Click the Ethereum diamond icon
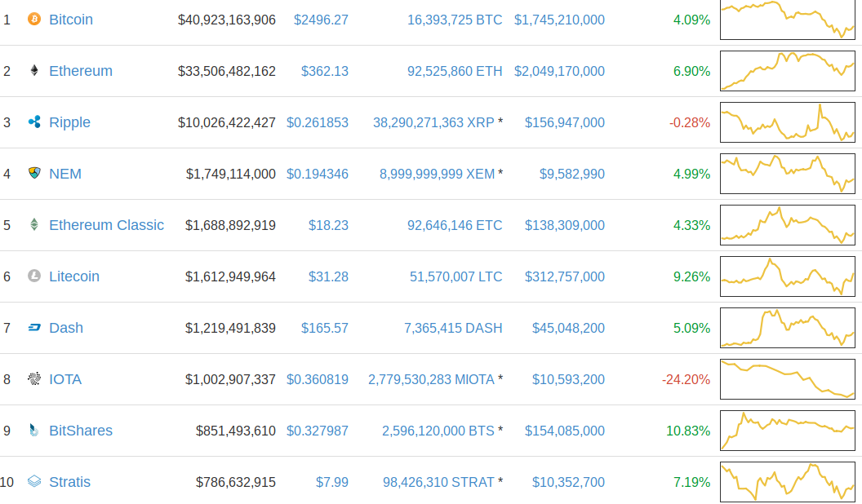This screenshot has height=504, width=862. tap(33, 71)
